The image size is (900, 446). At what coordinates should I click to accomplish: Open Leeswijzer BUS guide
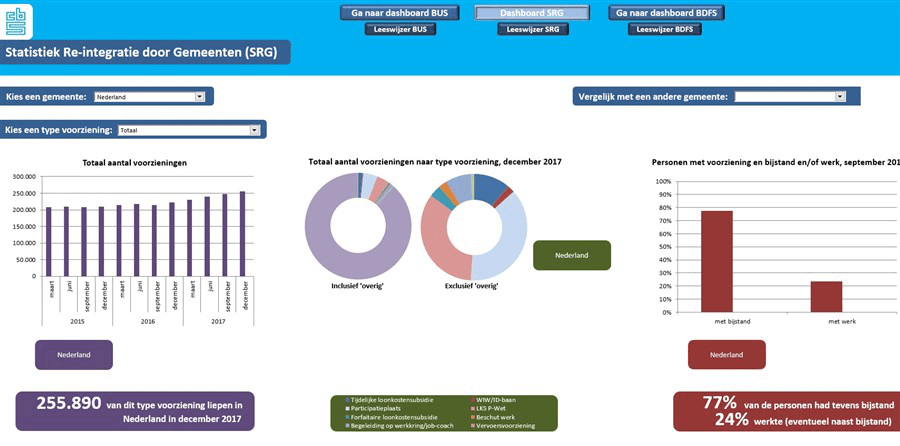399,30
